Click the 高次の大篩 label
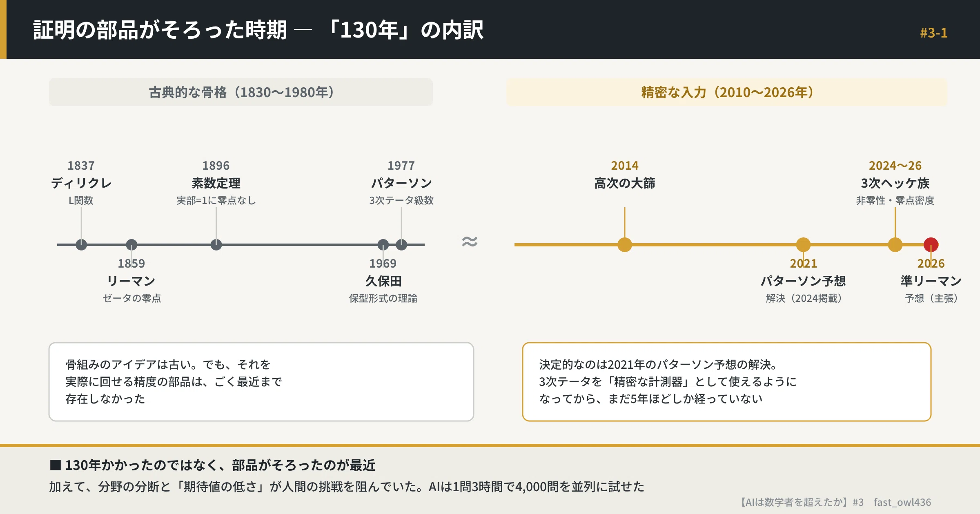980x514 pixels. [x=625, y=183]
